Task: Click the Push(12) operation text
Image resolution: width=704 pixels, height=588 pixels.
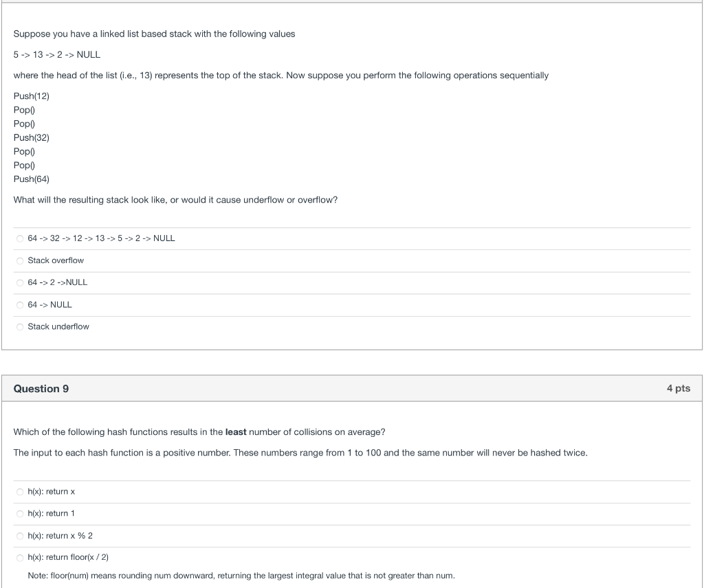Action: click(31, 96)
